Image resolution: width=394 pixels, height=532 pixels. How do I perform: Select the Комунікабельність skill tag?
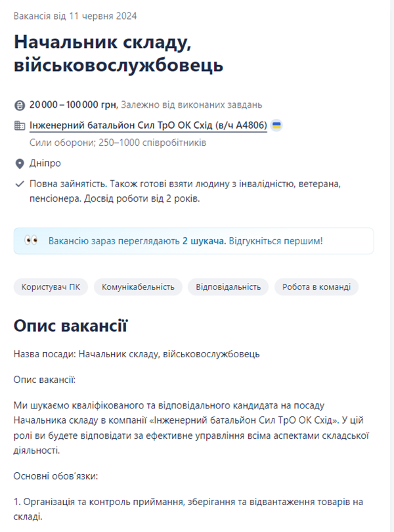point(138,286)
